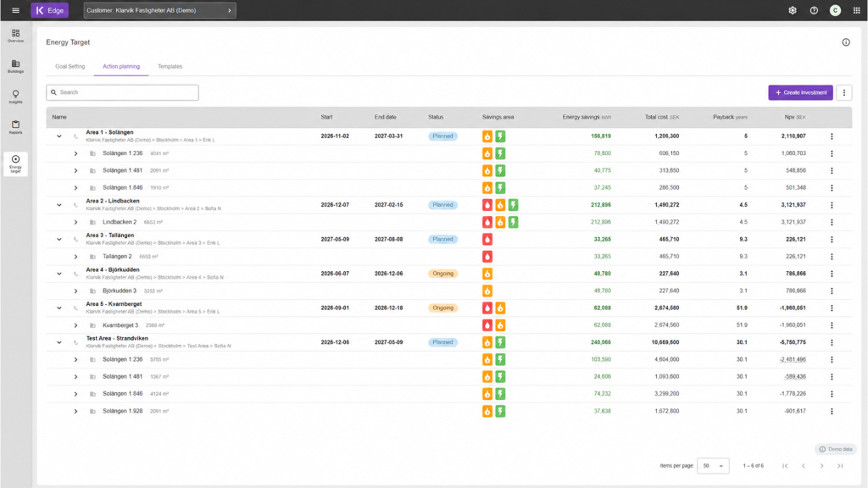Viewport: 868px width, 488px height.
Task: Select the Action planning tab
Action: pyautogui.click(x=121, y=66)
